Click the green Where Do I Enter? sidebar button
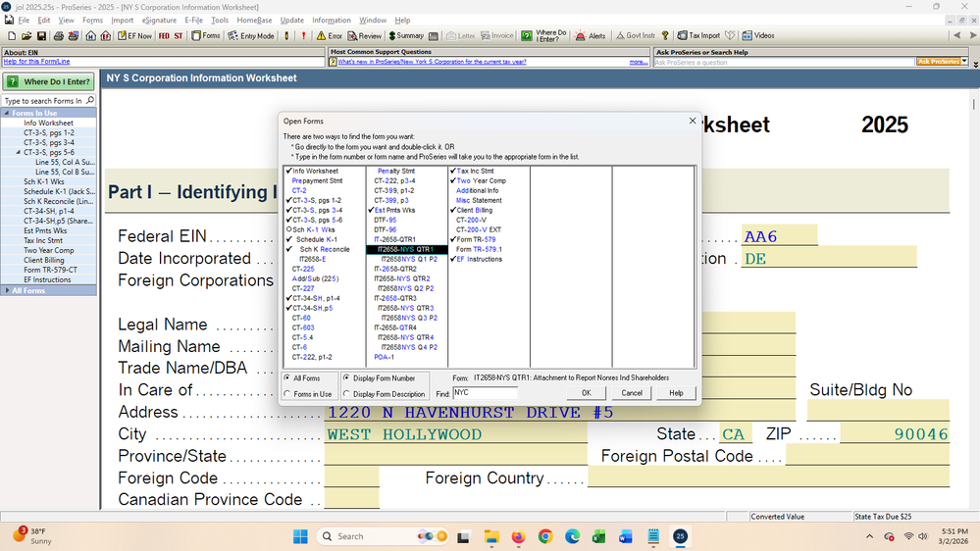 (x=49, y=81)
